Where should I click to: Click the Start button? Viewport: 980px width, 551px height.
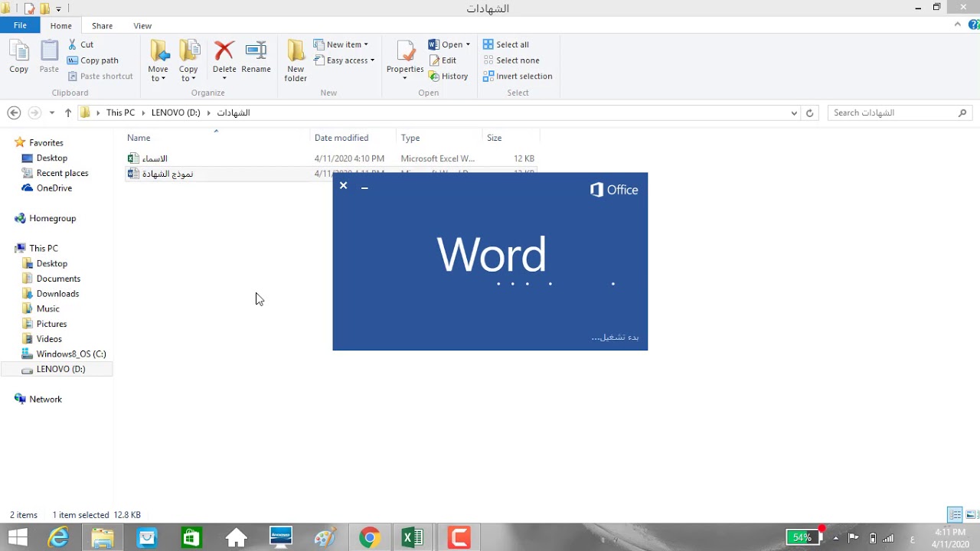(x=17, y=538)
